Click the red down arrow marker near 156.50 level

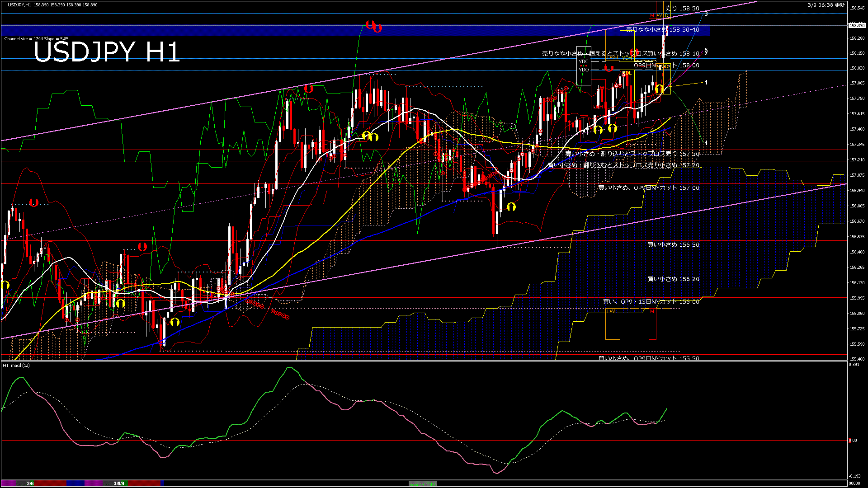click(x=142, y=247)
